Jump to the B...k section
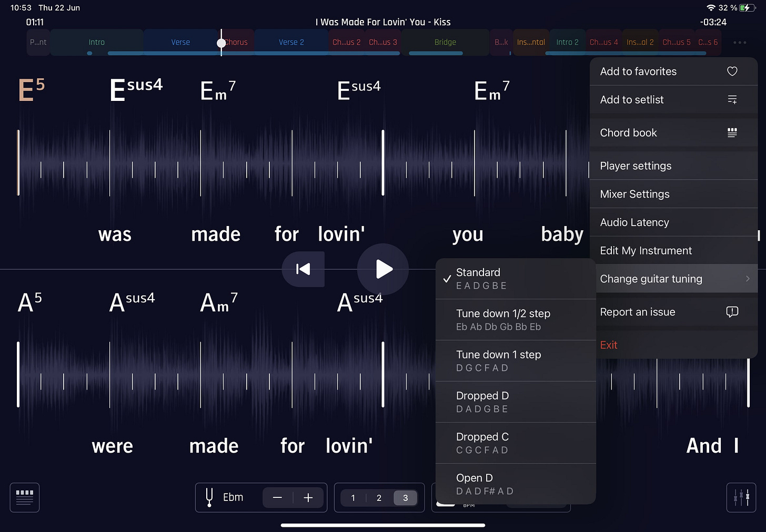 (x=501, y=42)
